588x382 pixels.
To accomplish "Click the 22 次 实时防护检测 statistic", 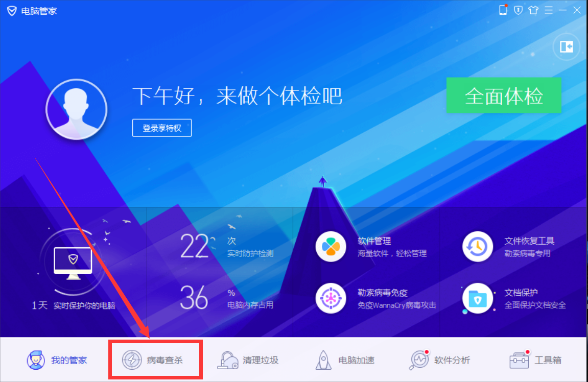I will coord(227,247).
